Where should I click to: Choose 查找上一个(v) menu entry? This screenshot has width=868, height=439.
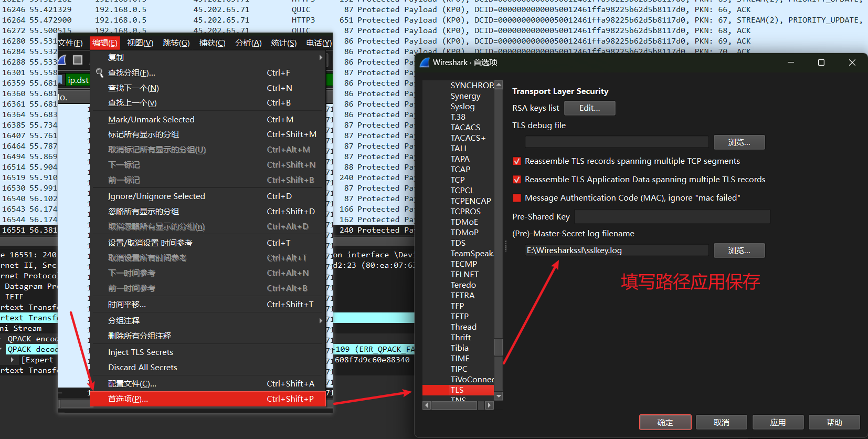click(x=208, y=103)
